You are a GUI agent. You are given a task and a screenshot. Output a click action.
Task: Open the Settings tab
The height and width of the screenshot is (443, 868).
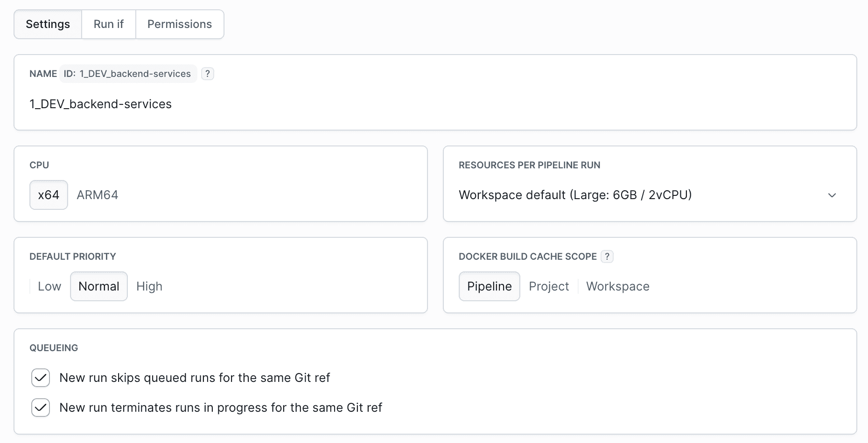coord(48,24)
